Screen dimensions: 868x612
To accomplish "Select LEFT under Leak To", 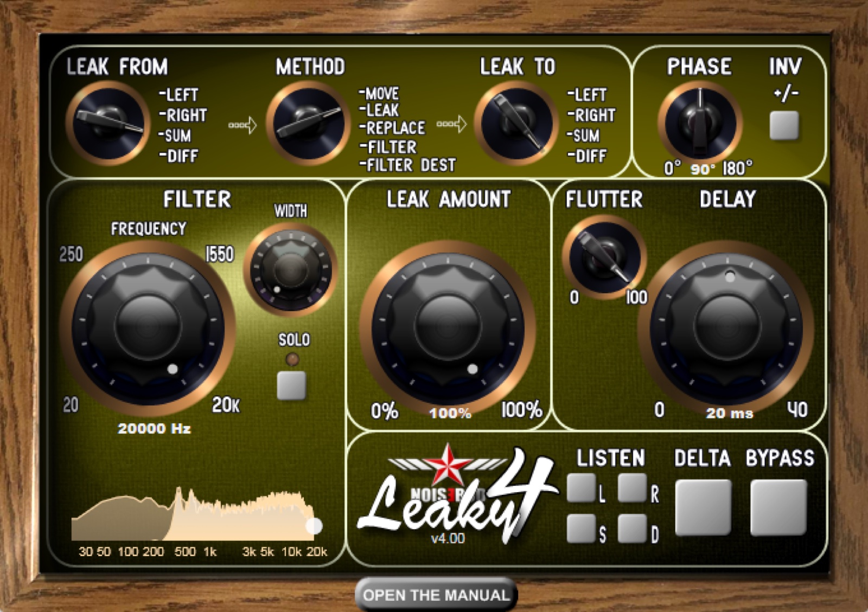I will [x=587, y=95].
